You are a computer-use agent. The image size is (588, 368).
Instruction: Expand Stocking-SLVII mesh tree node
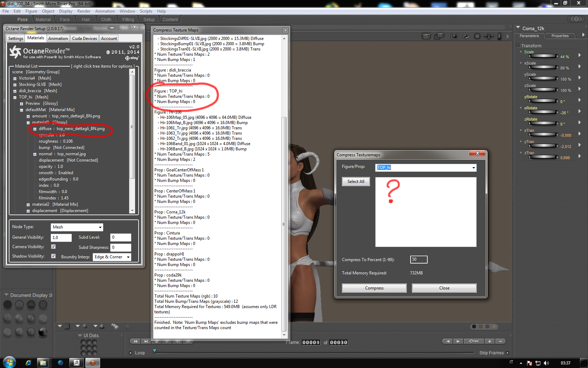click(15, 85)
